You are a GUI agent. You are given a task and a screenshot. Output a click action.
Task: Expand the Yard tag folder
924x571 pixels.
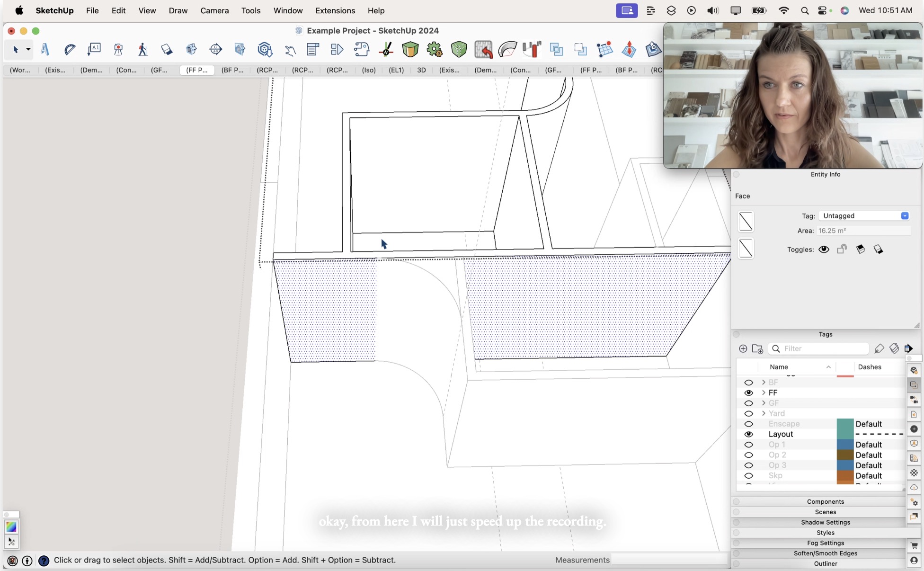click(x=763, y=413)
